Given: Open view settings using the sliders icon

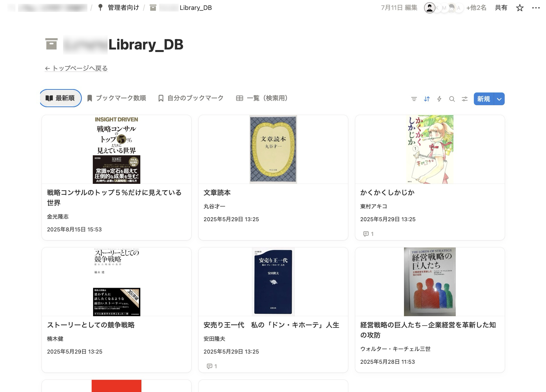Looking at the screenshot, I should point(465,99).
